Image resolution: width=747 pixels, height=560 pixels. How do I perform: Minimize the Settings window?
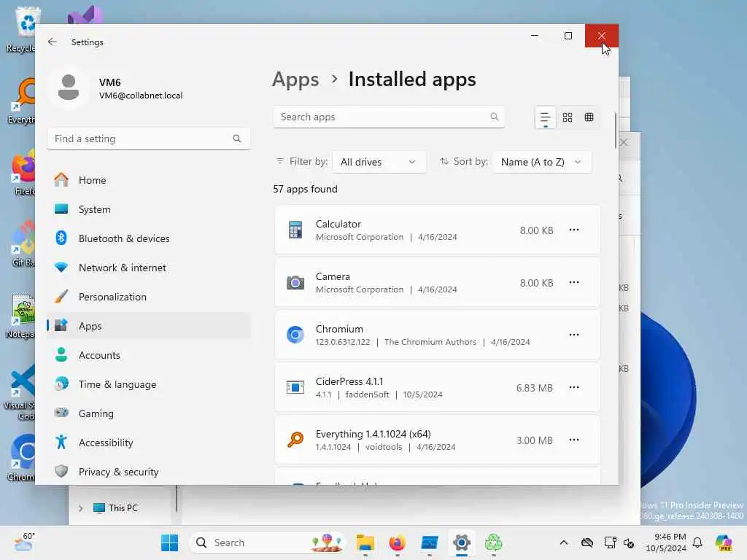click(x=535, y=36)
